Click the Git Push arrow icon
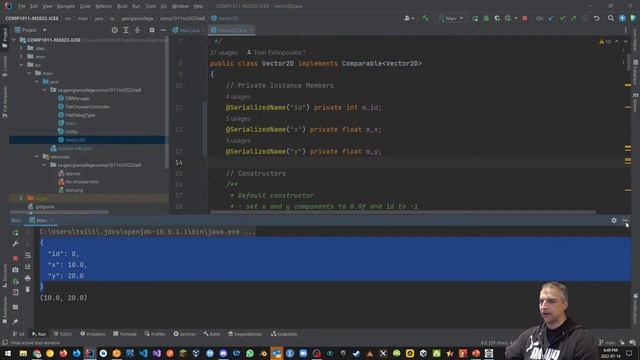Image resolution: width=640 pixels, height=360 pixels. click(x=573, y=18)
